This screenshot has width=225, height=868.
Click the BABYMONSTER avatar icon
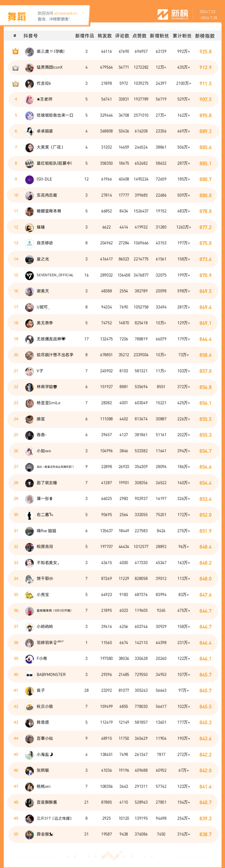point(30,675)
